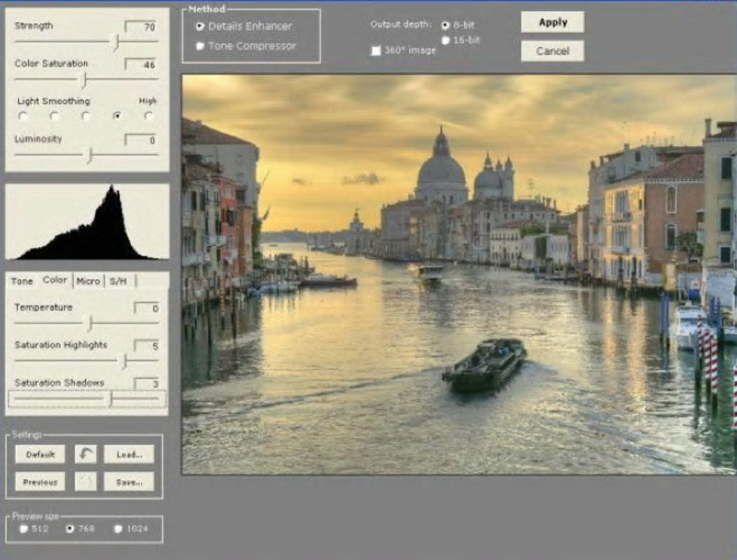Set preview size to 1024

point(118,529)
